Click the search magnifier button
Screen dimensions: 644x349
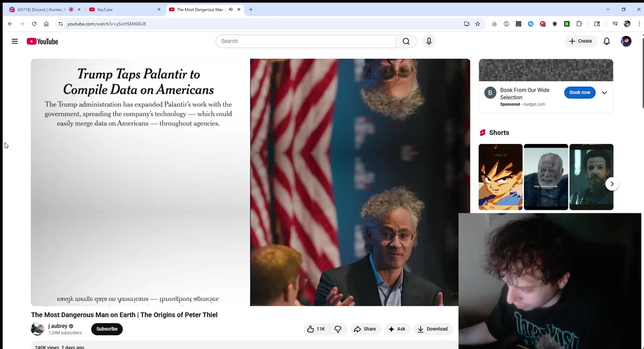tap(406, 41)
